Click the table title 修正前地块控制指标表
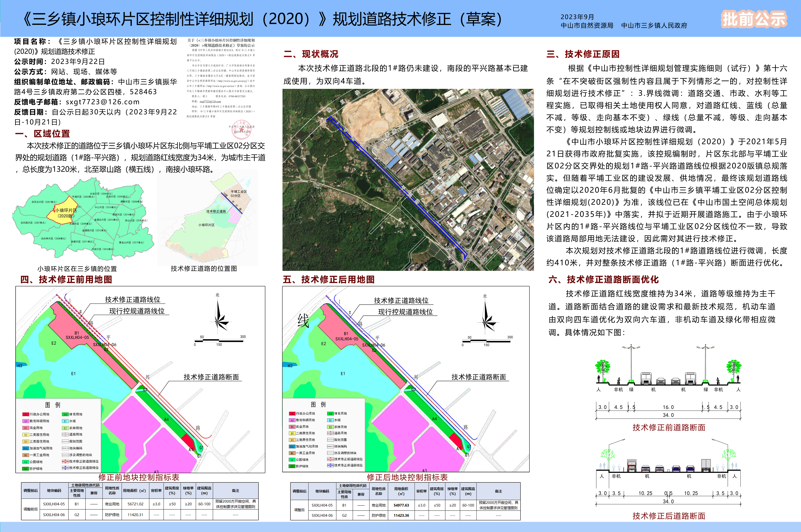801x532 pixels. click(139, 477)
